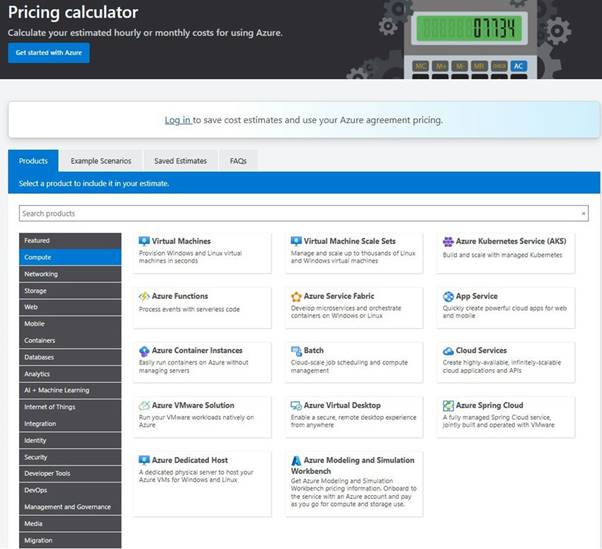The height and width of the screenshot is (549, 602).
Task: Click 'Get Azure Modeling and Simulation' description
Action: (354, 492)
